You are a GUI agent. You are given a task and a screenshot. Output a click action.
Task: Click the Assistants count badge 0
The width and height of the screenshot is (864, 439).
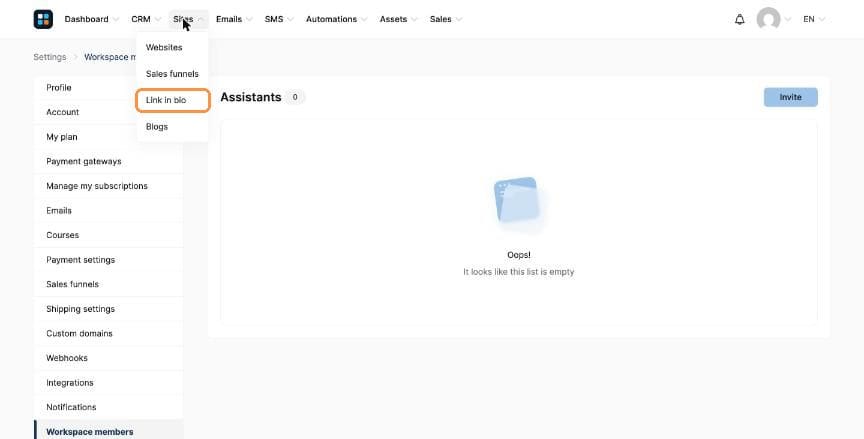(295, 97)
